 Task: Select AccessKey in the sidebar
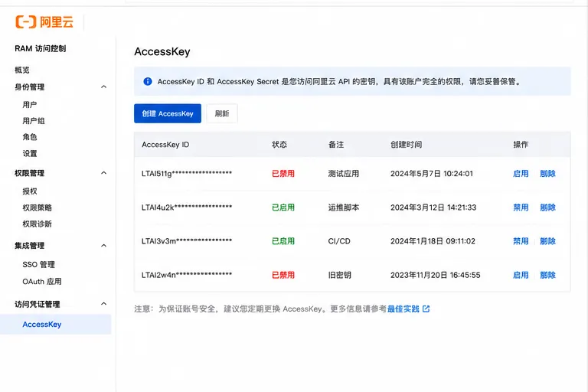55,325
